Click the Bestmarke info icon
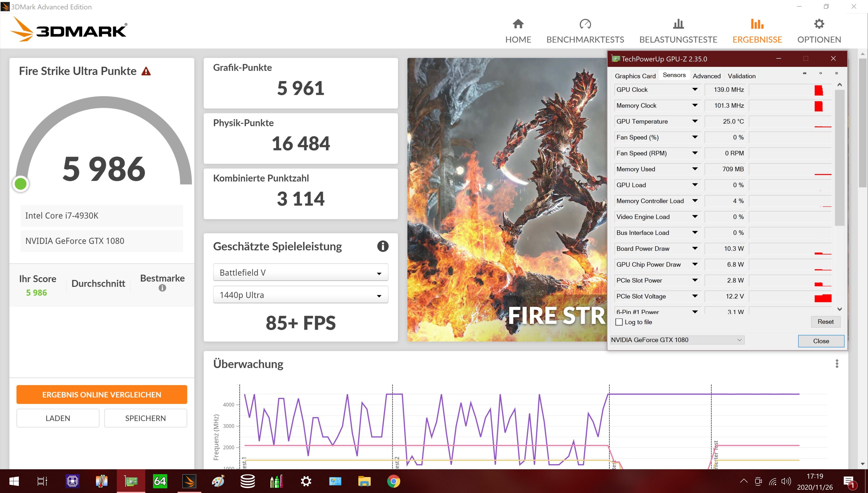 point(162,288)
